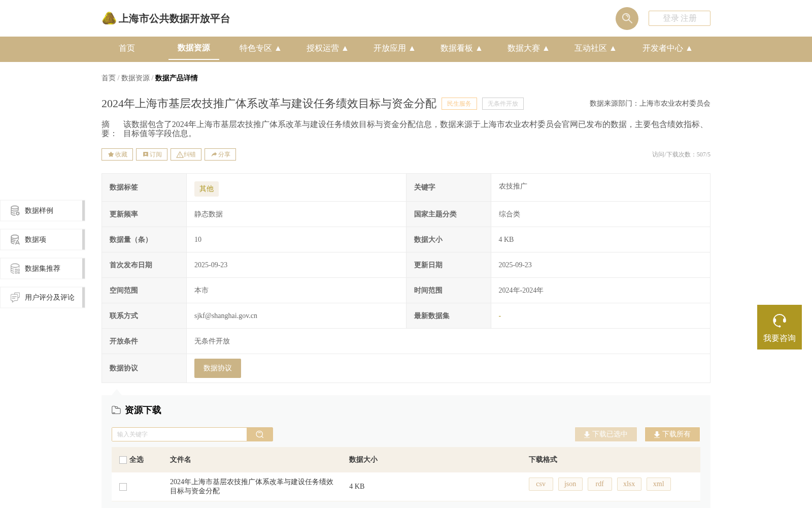Expand the 数据看板 menu
The width and height of the screenshot is (812, 508).
(x=461, y=48)
